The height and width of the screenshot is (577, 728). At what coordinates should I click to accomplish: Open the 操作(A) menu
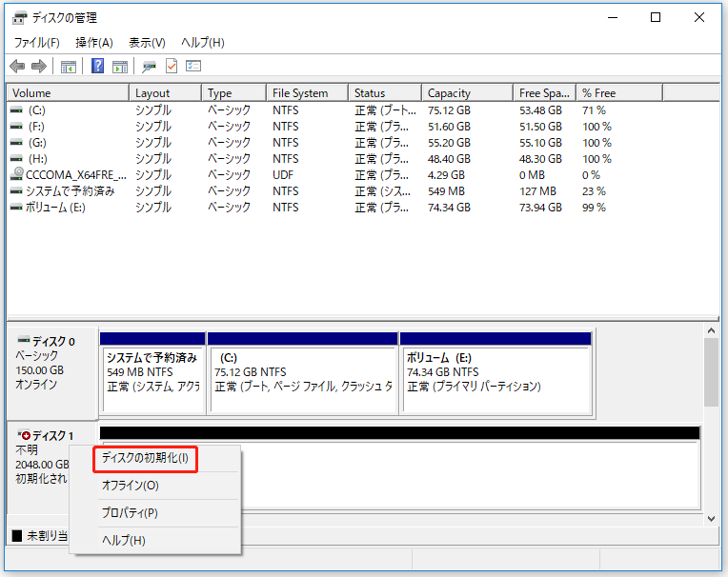click(x=93, y=43)
